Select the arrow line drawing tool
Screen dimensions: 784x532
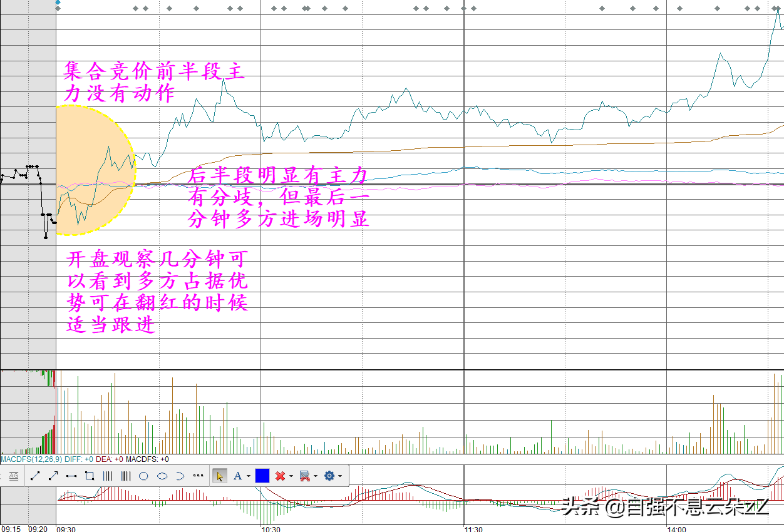click(53, 476)
